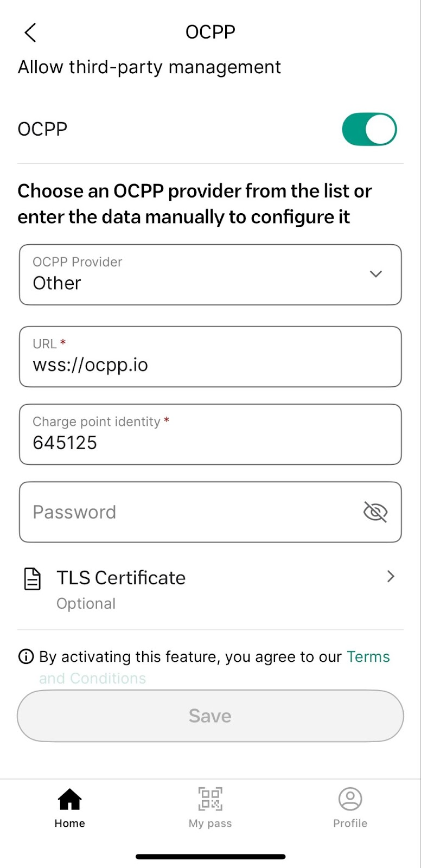
Task: Tap the Home tab label
Action: [69, 824]
